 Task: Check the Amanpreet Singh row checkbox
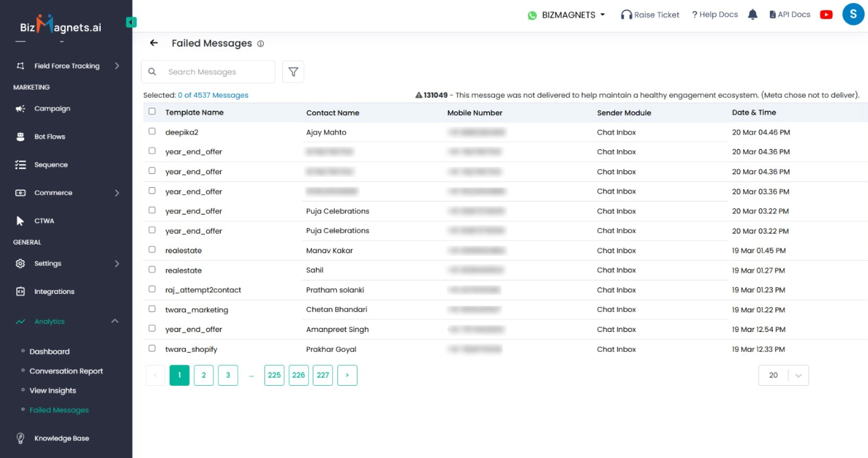click(152, 329)
